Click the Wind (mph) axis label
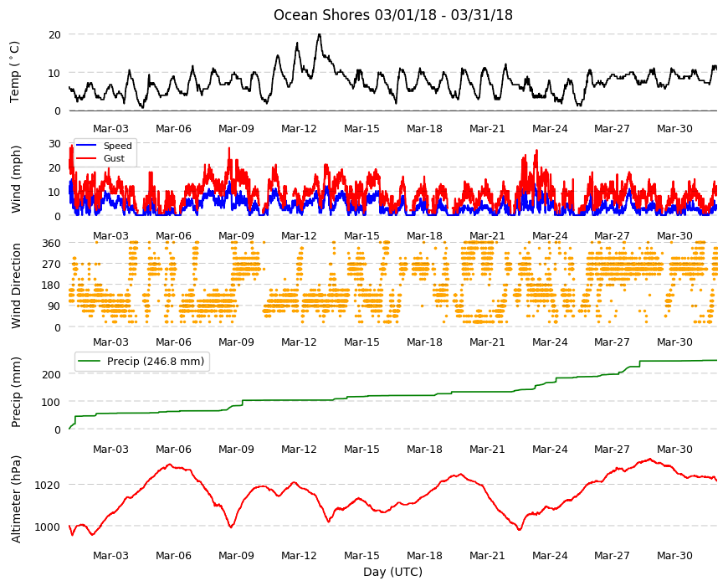 tap(16, 180)
